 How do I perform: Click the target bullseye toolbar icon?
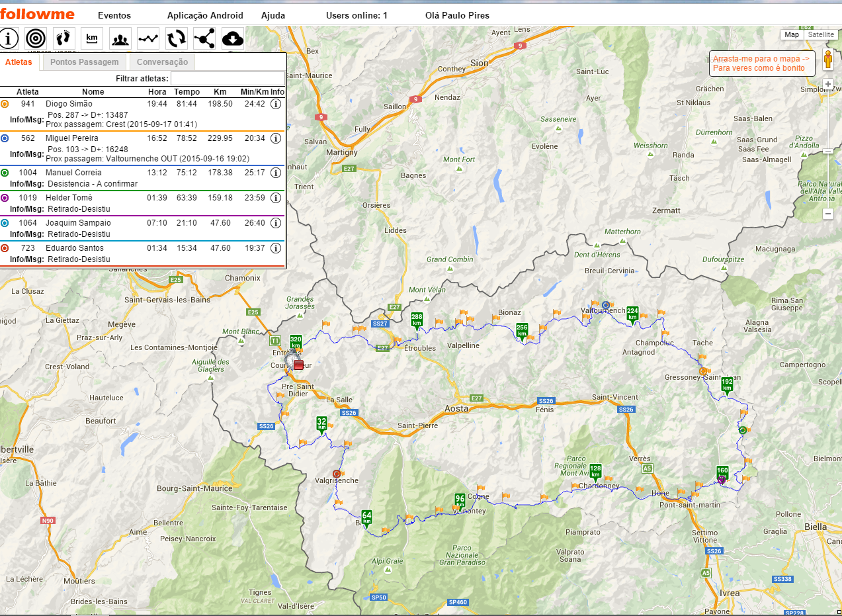click(x=36, y=38)
